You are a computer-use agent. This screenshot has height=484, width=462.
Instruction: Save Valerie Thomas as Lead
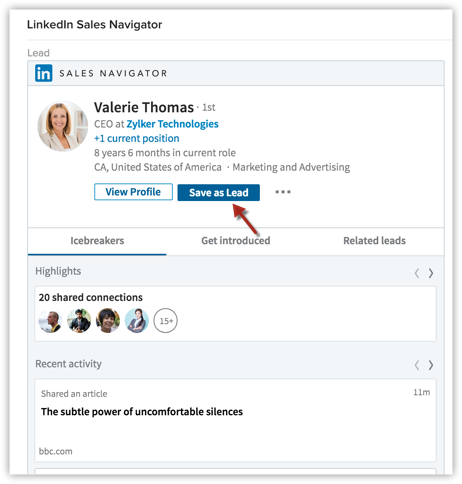pyautogui.click(x=219, y=192)
